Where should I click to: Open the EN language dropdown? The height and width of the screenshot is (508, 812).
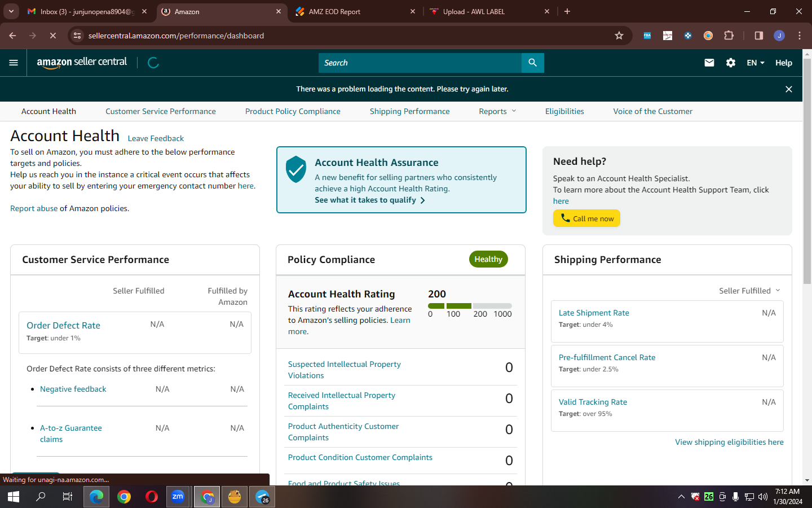click(756, 63)
